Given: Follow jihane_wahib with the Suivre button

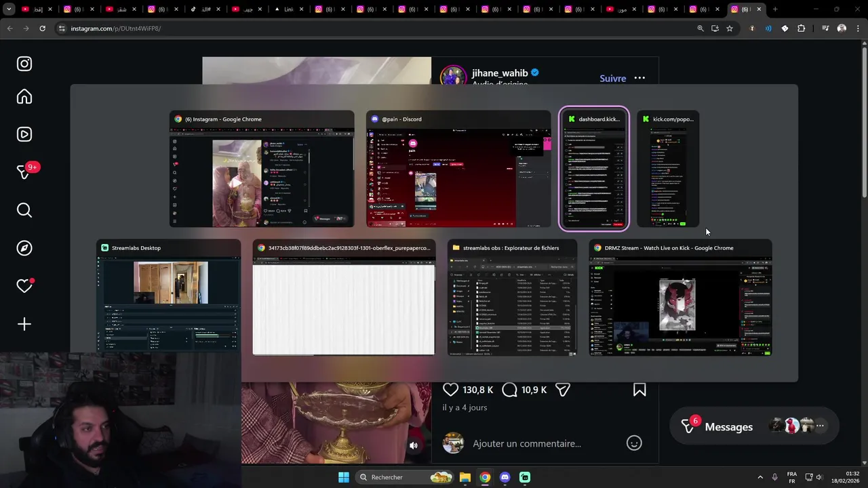Looking at the screenshot, I should pyautogui.click(x=612, y=79).
